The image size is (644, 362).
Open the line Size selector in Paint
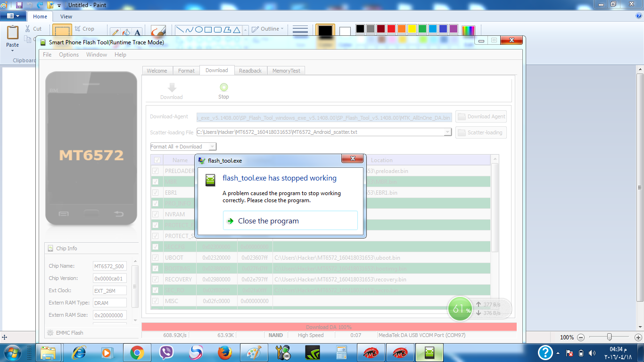point(300,30)
